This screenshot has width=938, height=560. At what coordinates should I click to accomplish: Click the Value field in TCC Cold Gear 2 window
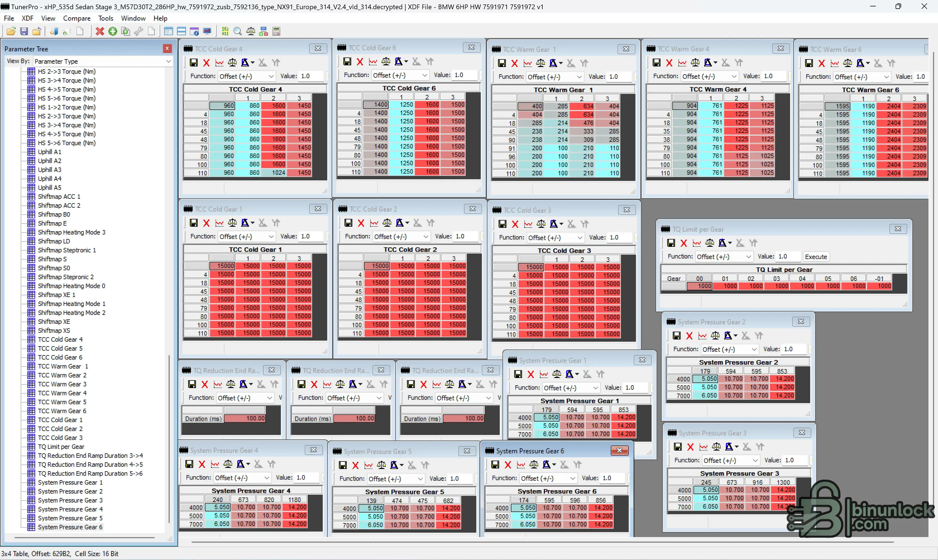click(x=465, y=236)
